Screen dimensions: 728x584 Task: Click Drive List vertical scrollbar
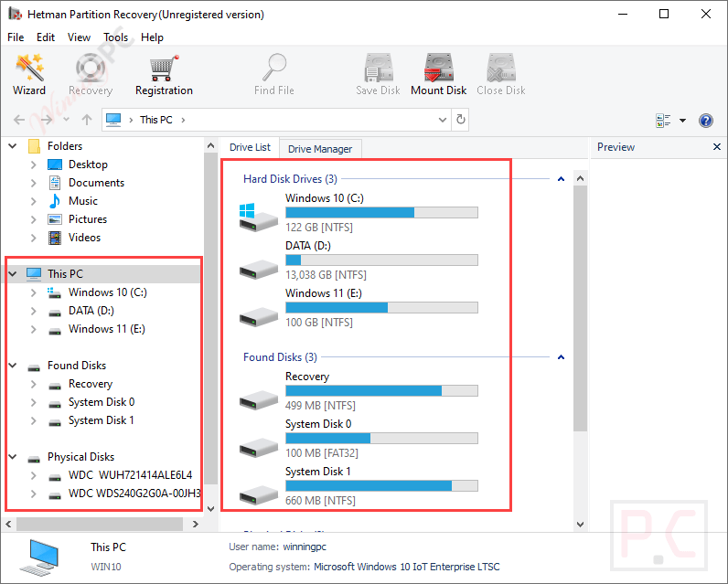click(580, 309)
